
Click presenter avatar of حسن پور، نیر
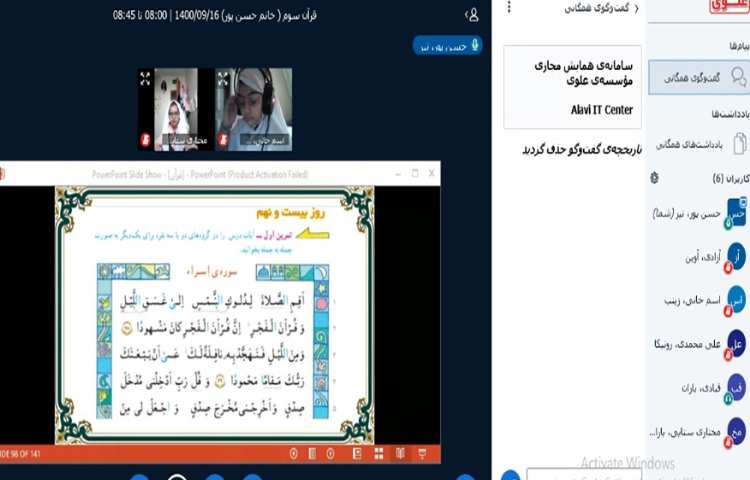736,213
